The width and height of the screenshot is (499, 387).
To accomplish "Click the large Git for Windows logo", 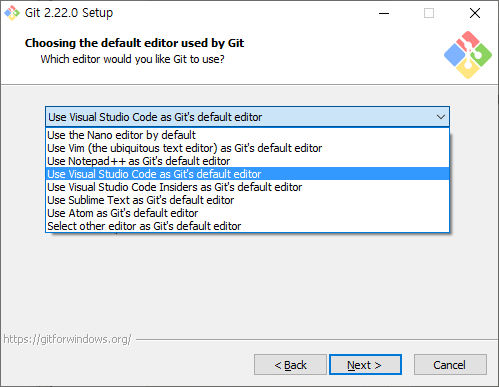I will coord(468,55).
